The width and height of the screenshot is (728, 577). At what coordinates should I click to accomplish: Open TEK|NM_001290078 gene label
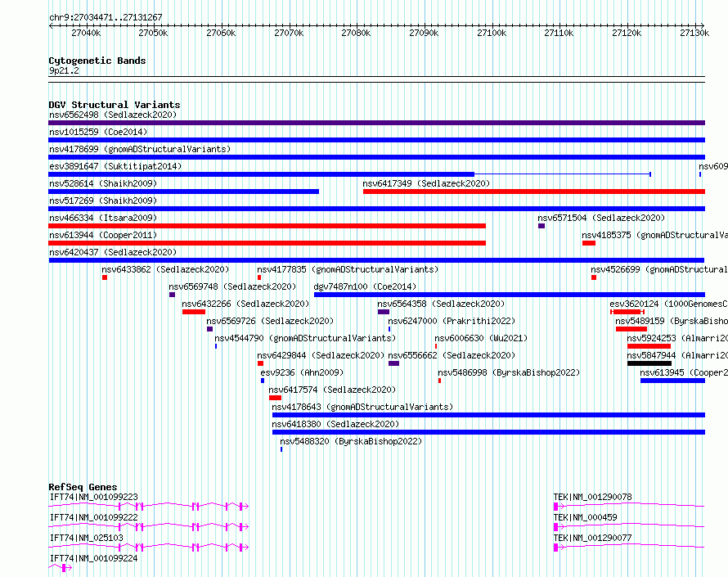tap(592, 497)
